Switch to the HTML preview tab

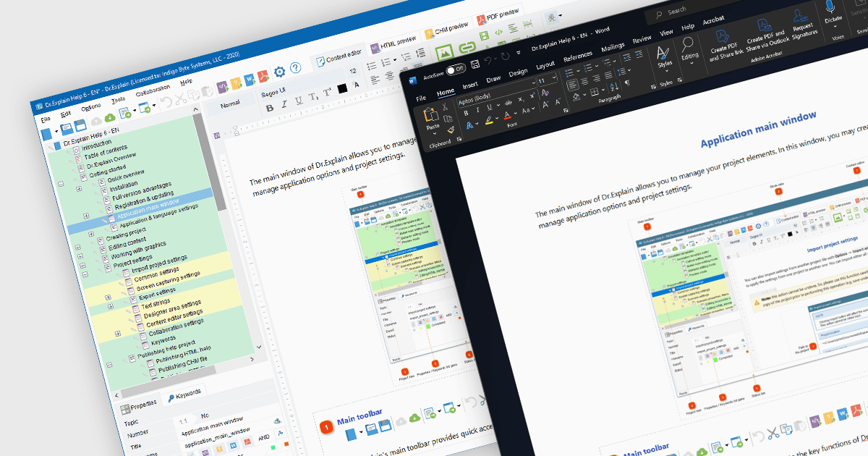(x=394, y=44)
